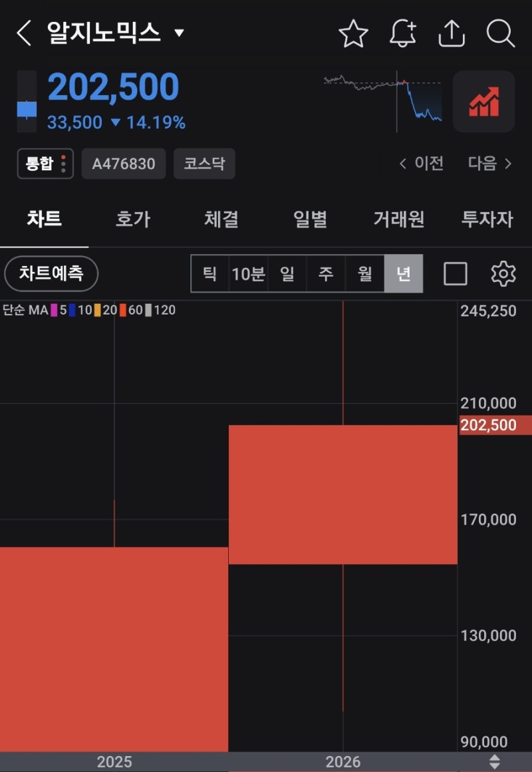This screenshot has width=532, height=772.
Task: Click MA 10 blue color swatch
Action: tap(72, 310)
